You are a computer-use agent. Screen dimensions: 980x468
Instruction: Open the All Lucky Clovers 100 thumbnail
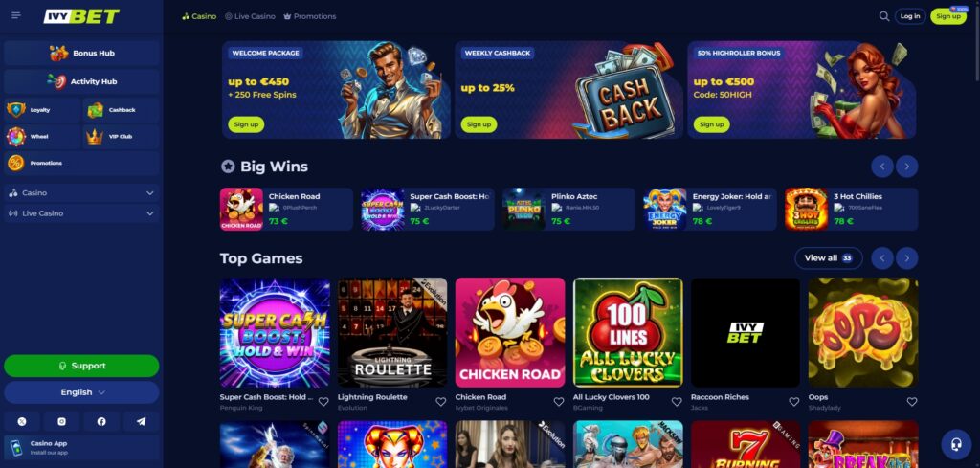pos(628,332)
